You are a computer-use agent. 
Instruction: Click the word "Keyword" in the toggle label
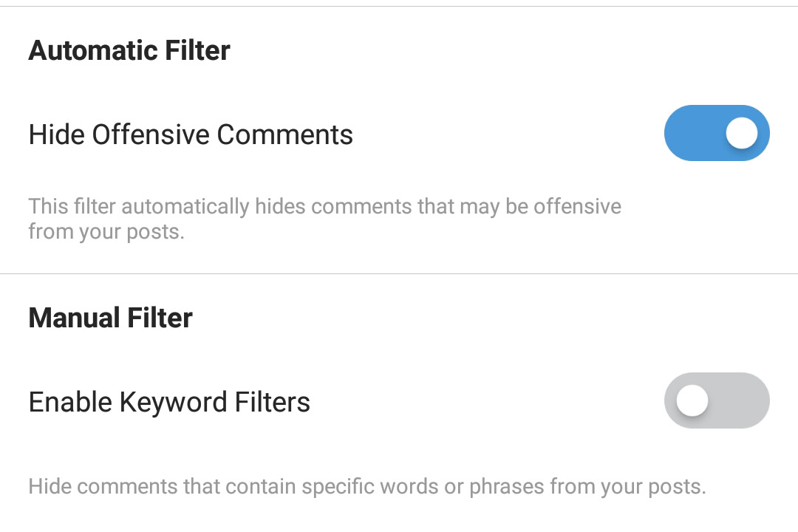click(x=173, y=402)
